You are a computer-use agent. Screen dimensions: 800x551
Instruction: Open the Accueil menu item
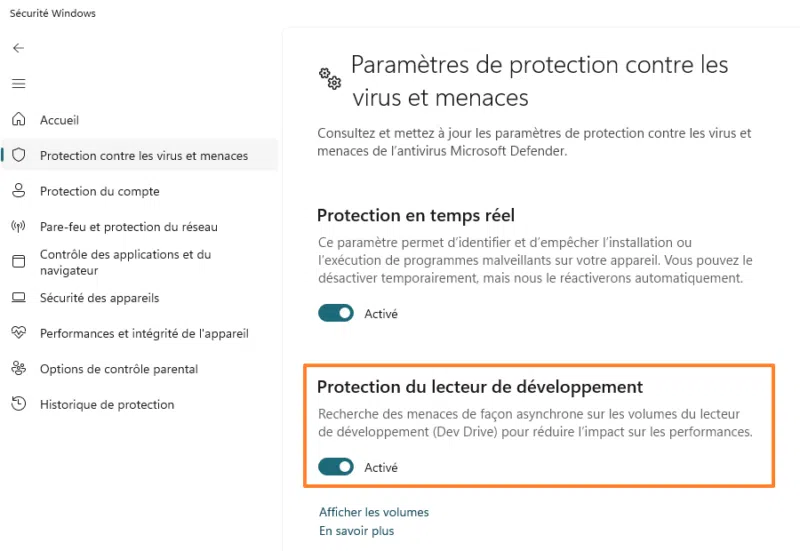59,120
